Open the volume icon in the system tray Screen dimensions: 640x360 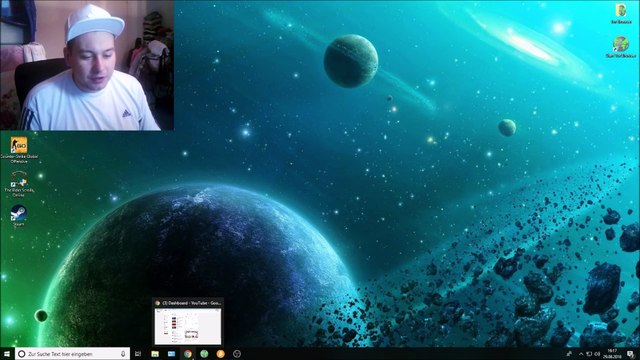pos(597,354)
